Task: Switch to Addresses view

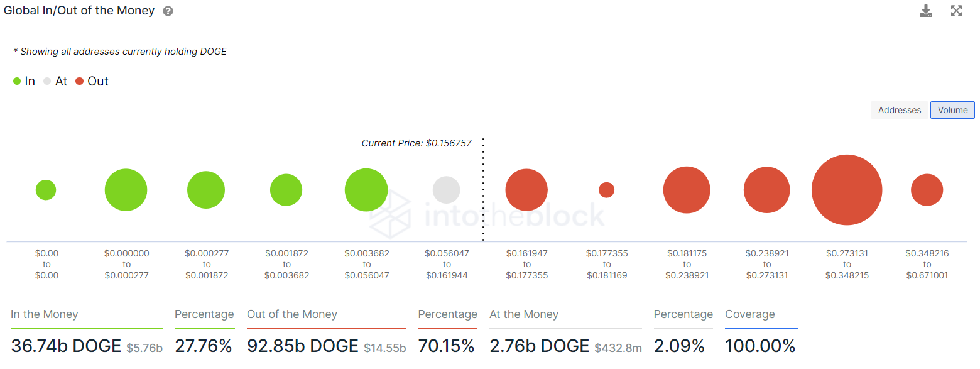Action: [x=900, y=110]
